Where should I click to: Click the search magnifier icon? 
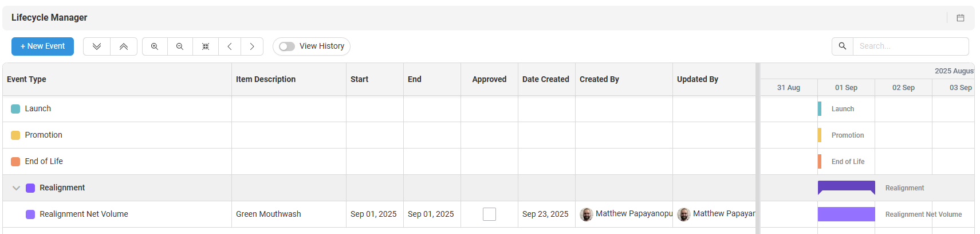[x=842, y=46]
